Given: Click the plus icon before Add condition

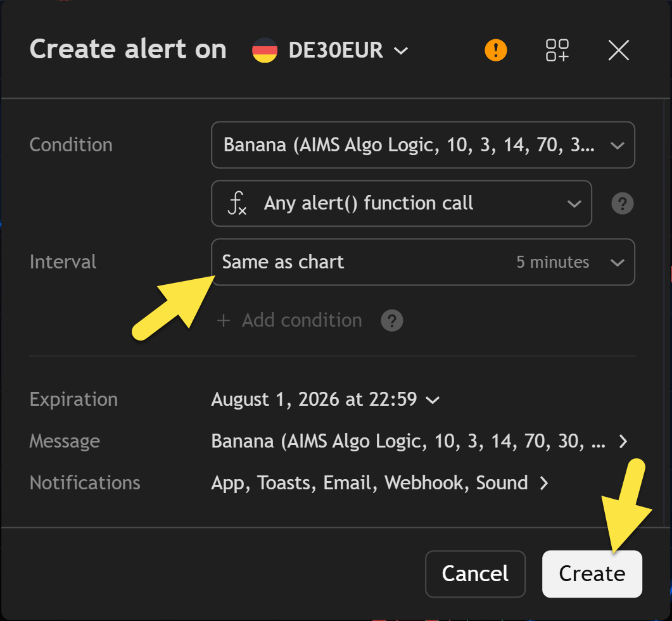Looking at the screenshot, I should point(224,320).
